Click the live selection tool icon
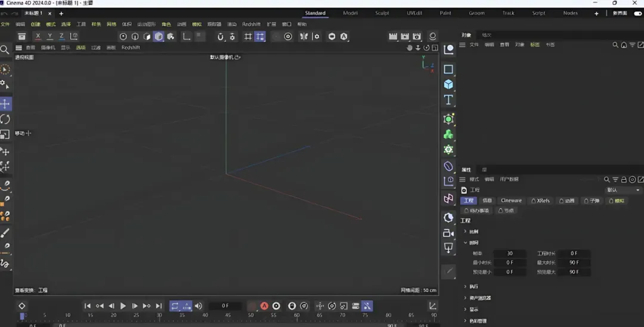 pos(5,69)
